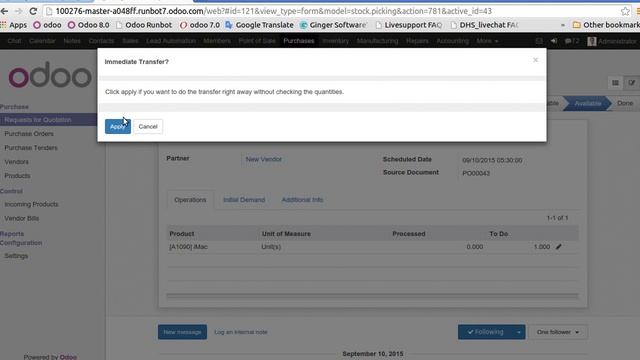This screenshot has width=640, height=360.
Task: Switch to the Initial Demand tab
Action: [x=244, y=200]
